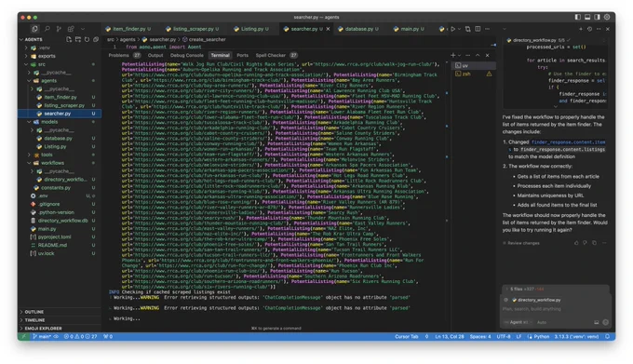Close the AI chat panel
Screen dimensions: 633x364
tap(608, 29)
